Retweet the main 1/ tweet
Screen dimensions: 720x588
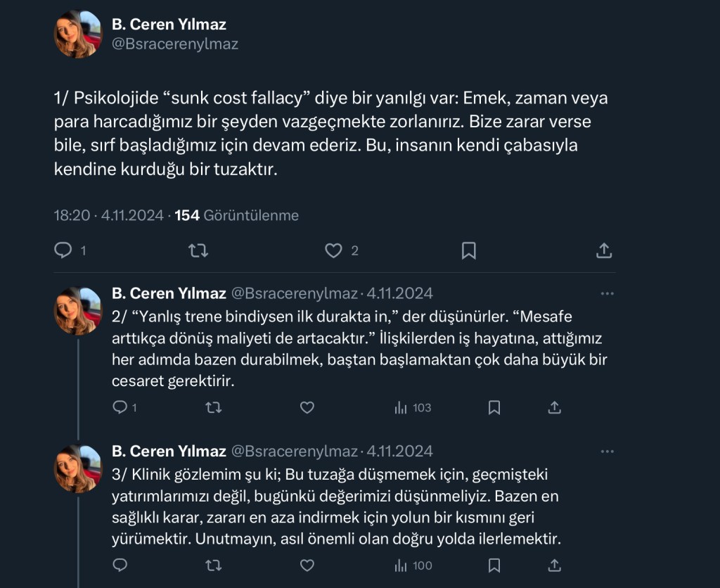click(x=198, y=250)
